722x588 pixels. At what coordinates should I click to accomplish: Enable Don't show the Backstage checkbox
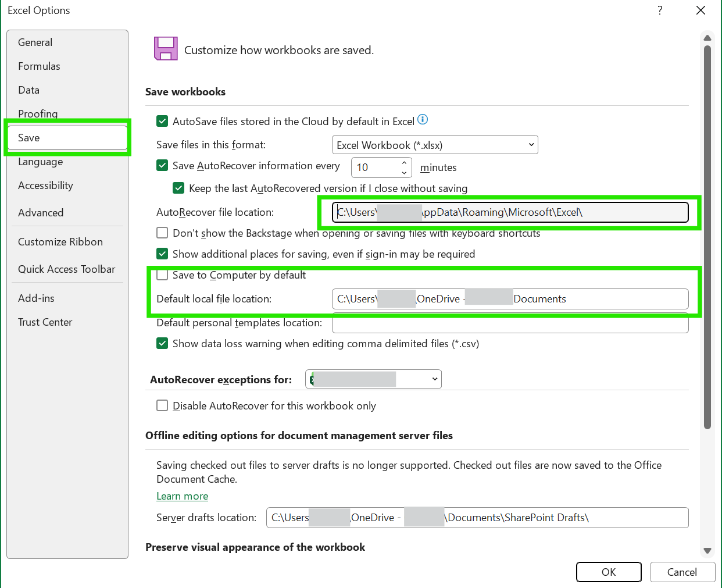tap(162, 233)
